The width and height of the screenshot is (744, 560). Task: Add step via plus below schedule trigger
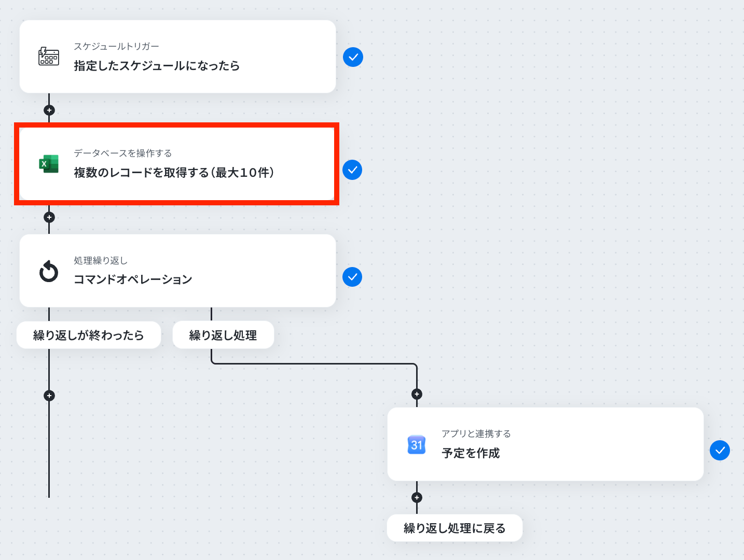click(x=49, y=110)
